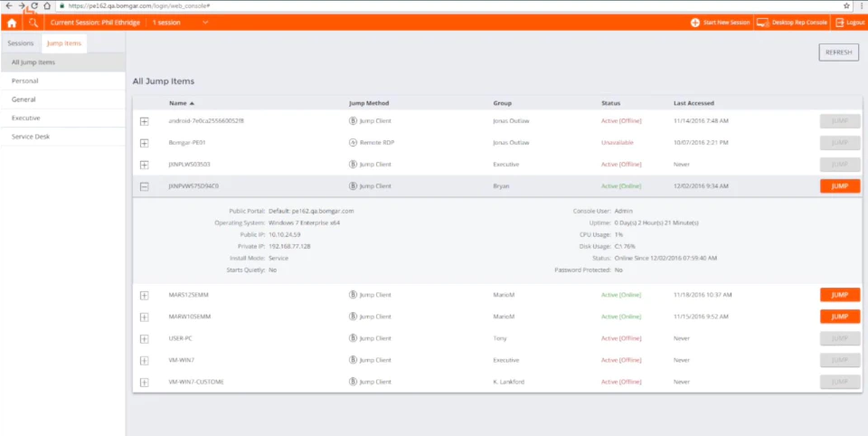Open the orange home icon
Screen dimensions: 868x436
(11, 23)
